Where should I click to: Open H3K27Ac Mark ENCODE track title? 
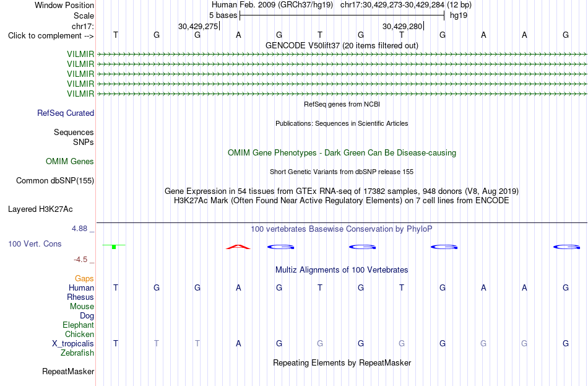pyautogui.click(x=342, y=201)
